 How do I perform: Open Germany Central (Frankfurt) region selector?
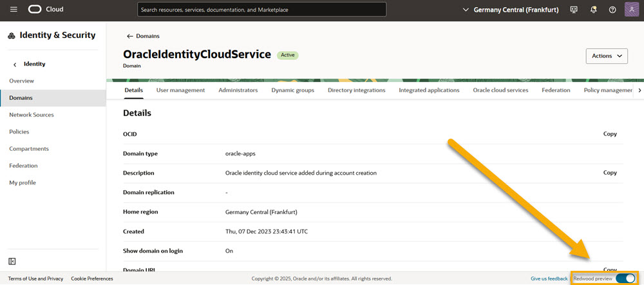[x=511, y=10]
